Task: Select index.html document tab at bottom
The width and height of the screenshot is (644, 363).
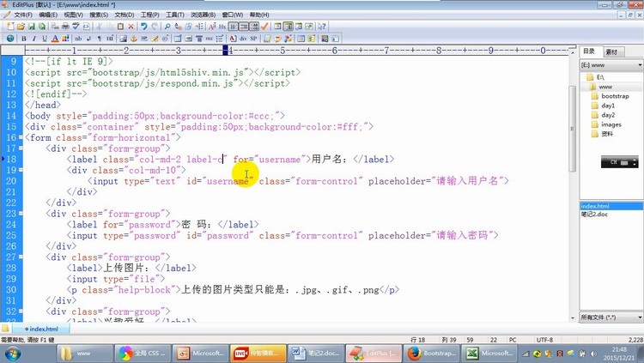Action: (x=41, y=329)
